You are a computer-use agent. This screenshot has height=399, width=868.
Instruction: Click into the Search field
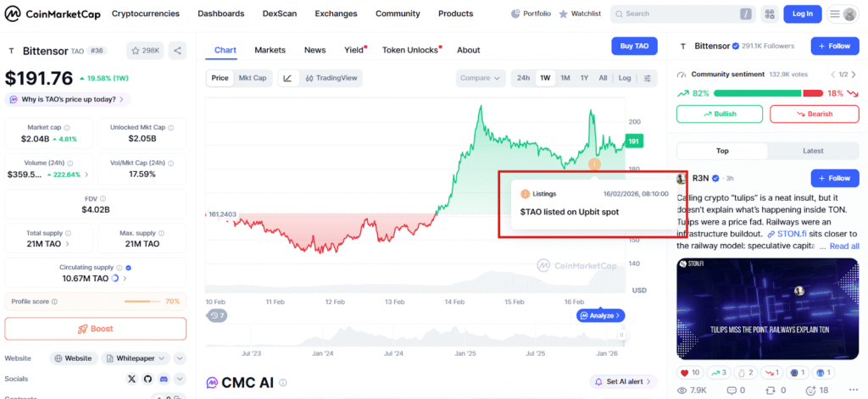click(681, 14)
